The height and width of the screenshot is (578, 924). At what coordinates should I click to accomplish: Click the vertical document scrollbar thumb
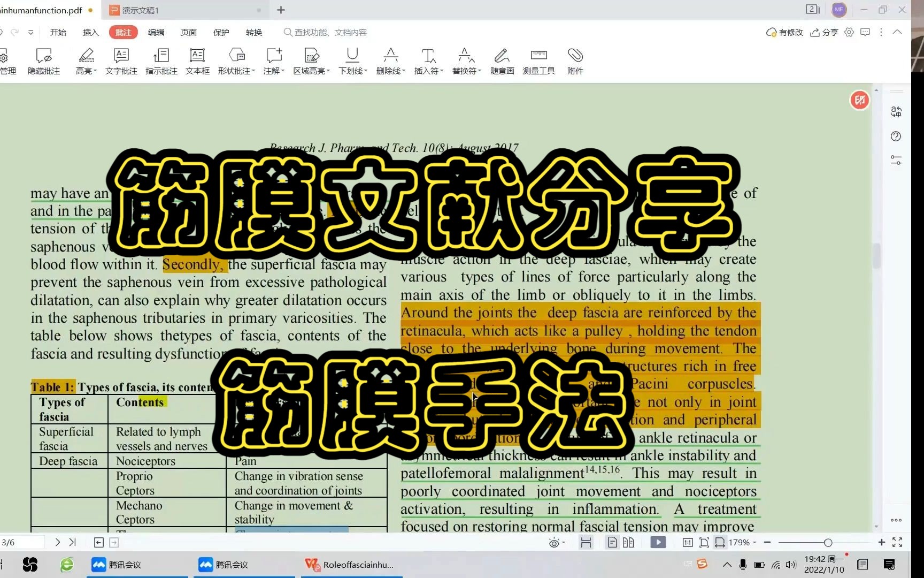877,256
